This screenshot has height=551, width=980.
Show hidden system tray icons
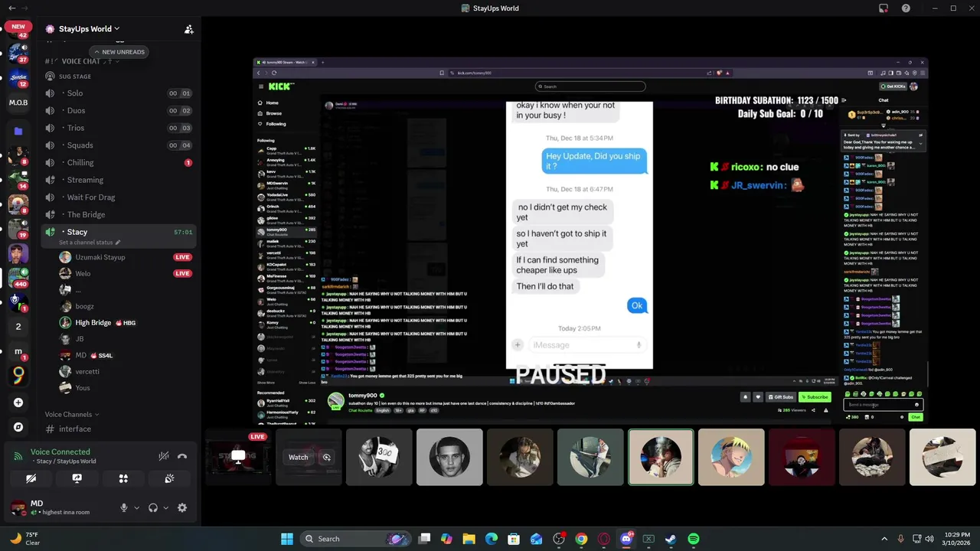[884, 539]
